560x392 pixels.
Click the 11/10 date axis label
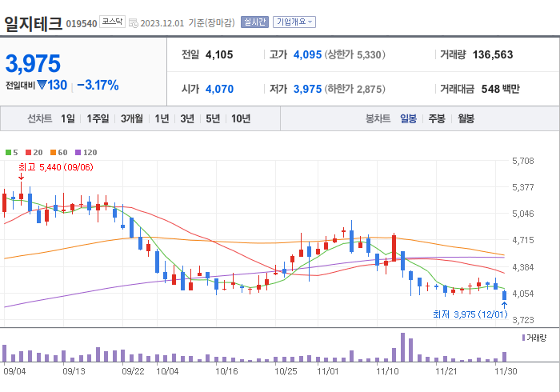(x=387, y=371)
